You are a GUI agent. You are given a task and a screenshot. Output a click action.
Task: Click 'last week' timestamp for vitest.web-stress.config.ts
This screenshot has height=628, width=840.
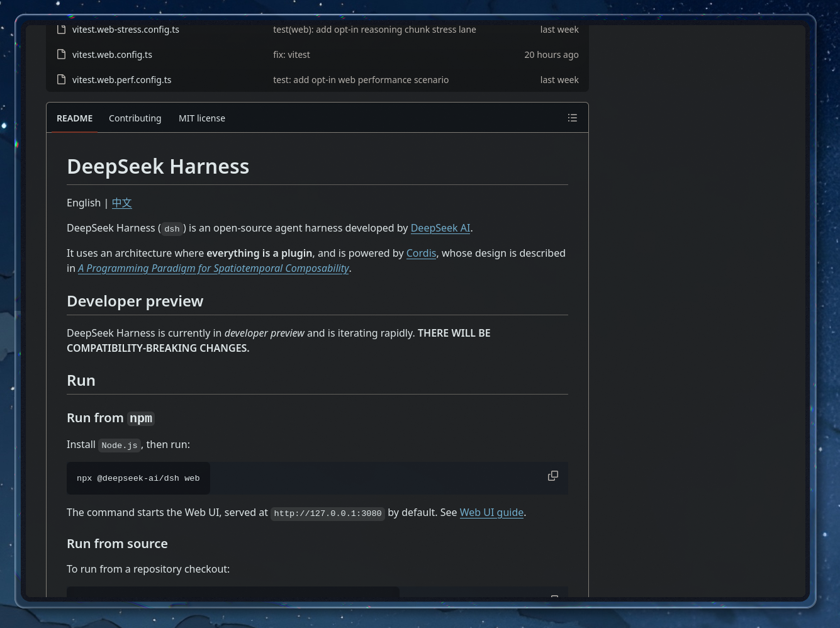coord(559,30)
